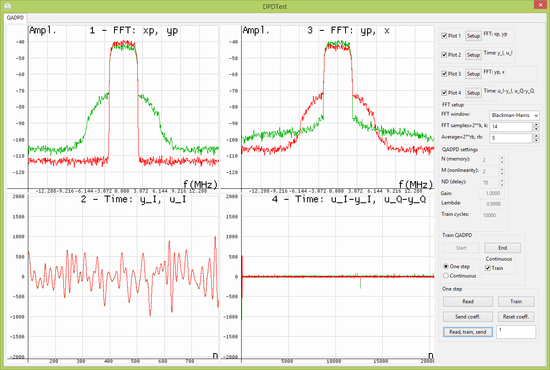This screenshot has width=550, height=370.
Task: Click the M (nonlinearity) value field
Action: point(489,171)
